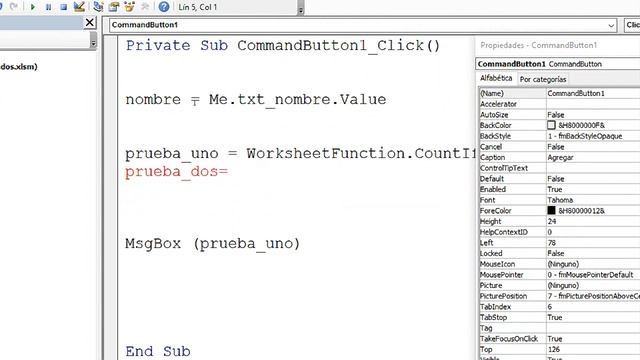640x360 pixels.
Task: Open Visual Basic Help question-mark icon
Action: pos(164,7)
